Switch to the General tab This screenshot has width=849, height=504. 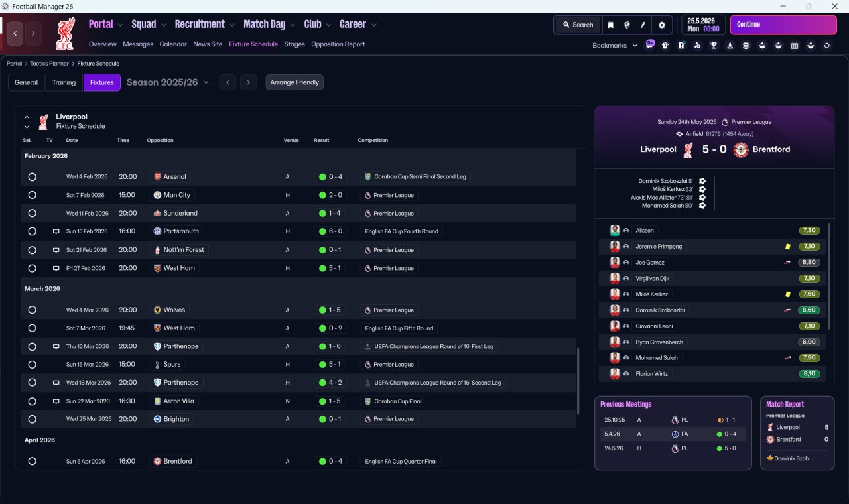[x=27, y=82]
